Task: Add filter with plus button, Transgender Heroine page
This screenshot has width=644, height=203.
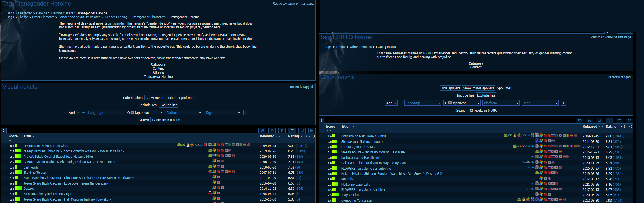Action: (246, 113)
